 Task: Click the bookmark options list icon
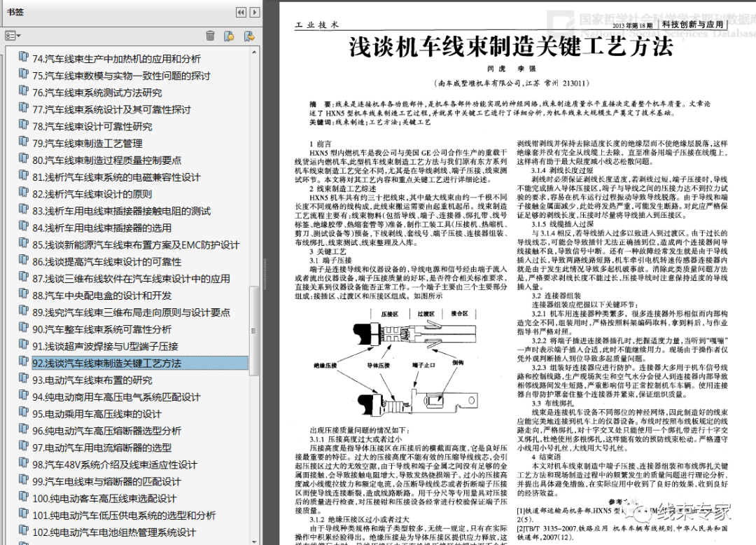[10, 35]
